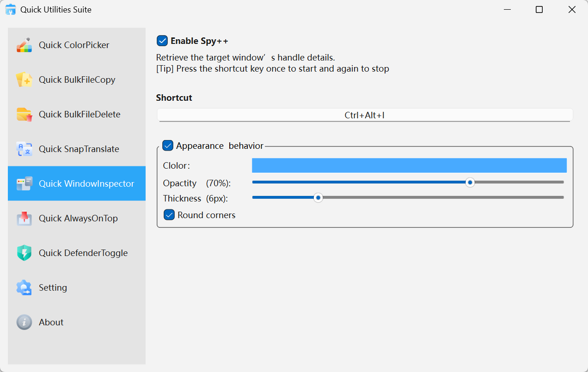588x372 pixels.
Task: Click the Quick SnapTranslate translation icon
Action: pyautogui.click(x=24, y=149)
